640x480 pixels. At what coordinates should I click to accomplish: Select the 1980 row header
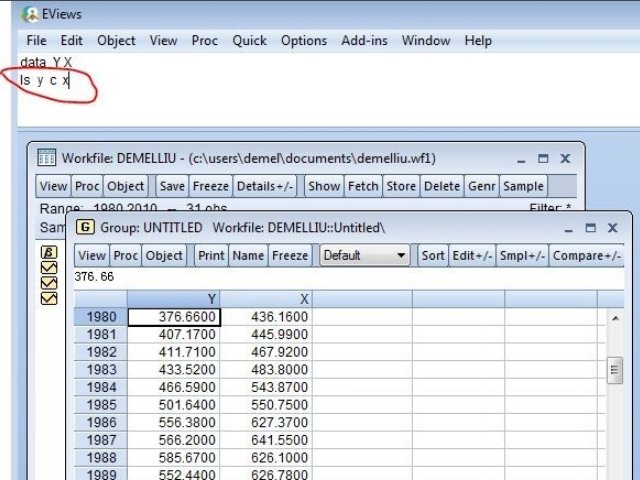tap(100, 317)
